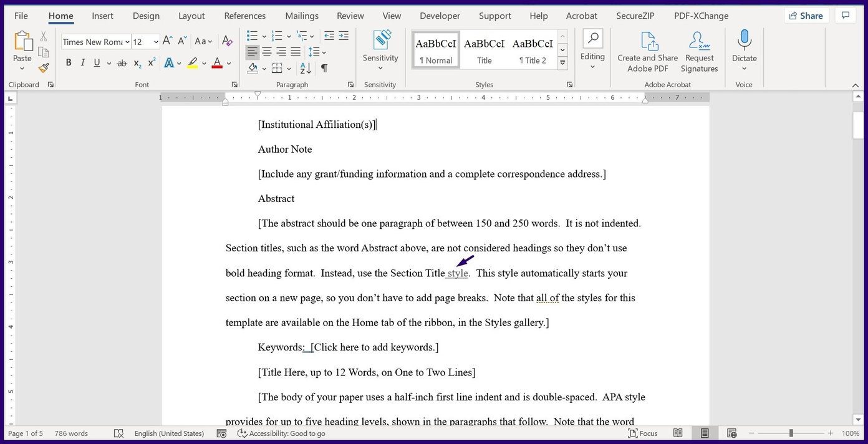Open the File tab
The image size is (868, 444).
[x=21, y=16]
